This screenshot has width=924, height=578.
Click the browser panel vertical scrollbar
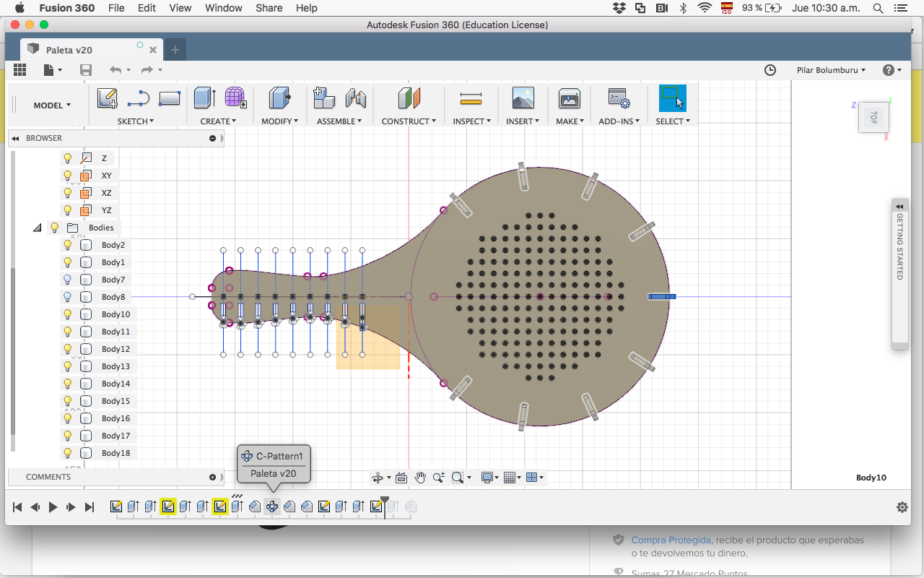click(x=13, y=351)
